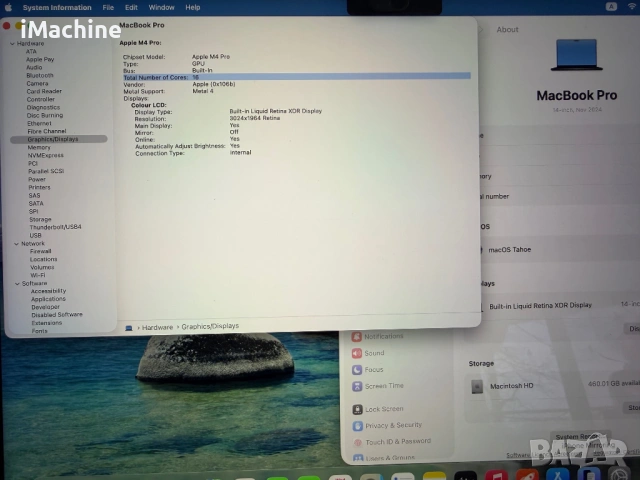Collapse the Network tree section
Viewport: 640px width, 480px height.
pyautogui.click(x=16, y=243)
